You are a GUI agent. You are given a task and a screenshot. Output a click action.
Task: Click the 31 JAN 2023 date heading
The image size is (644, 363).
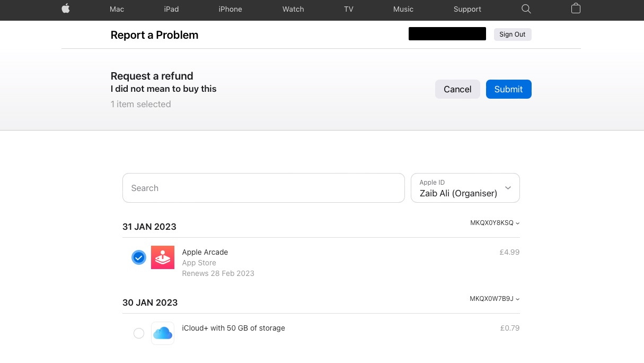pyautogui.click(x=149, y=227)
